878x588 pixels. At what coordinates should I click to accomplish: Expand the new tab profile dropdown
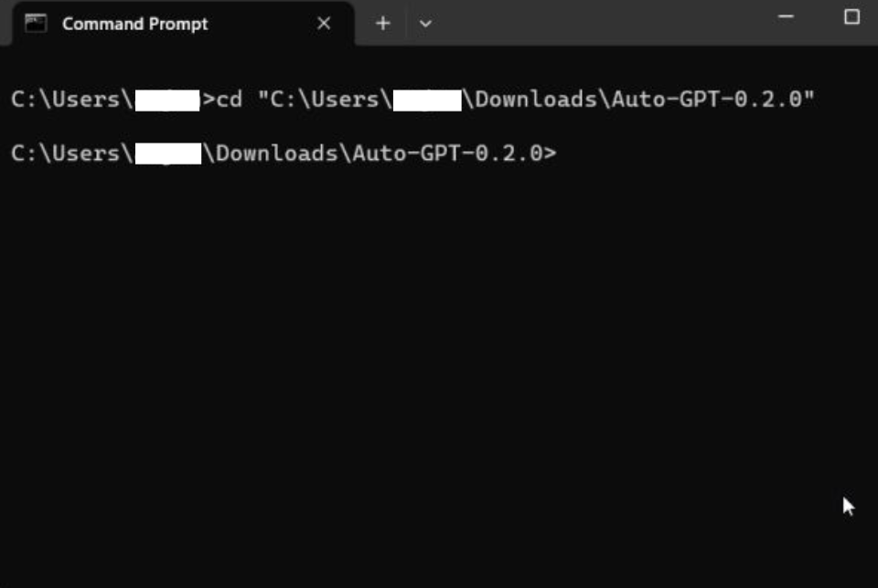425,24
